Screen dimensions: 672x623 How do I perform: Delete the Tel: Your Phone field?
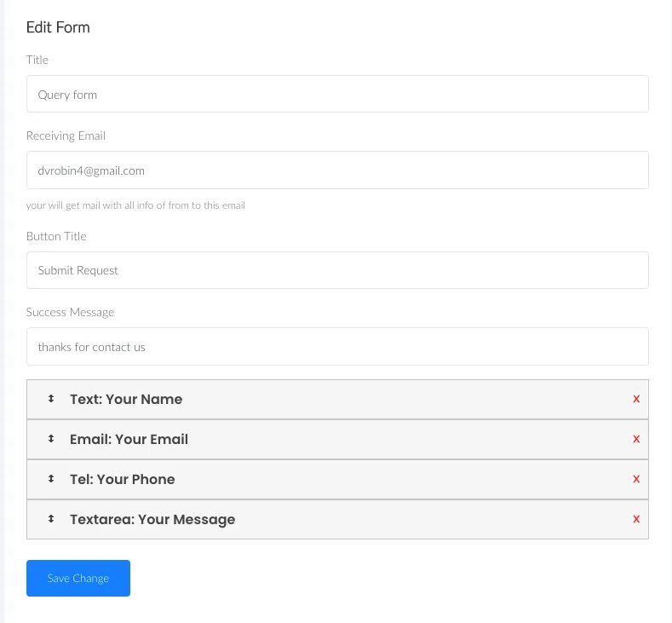pos(636,479)
